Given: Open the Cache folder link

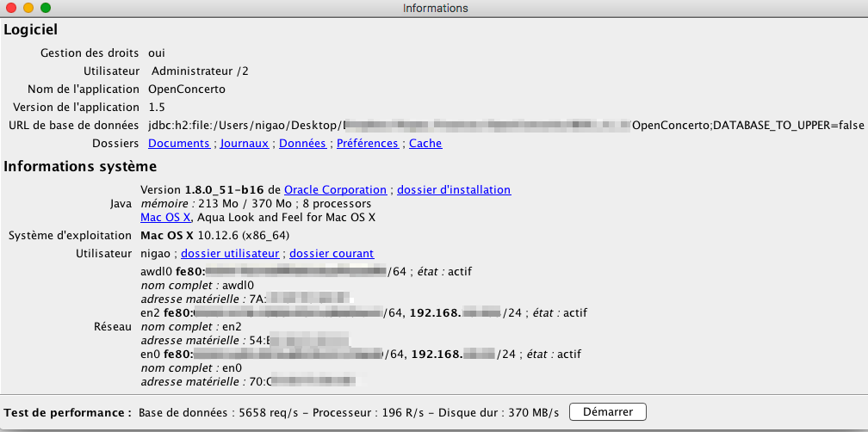Looking at the screenshot, I should pos(425,143).
